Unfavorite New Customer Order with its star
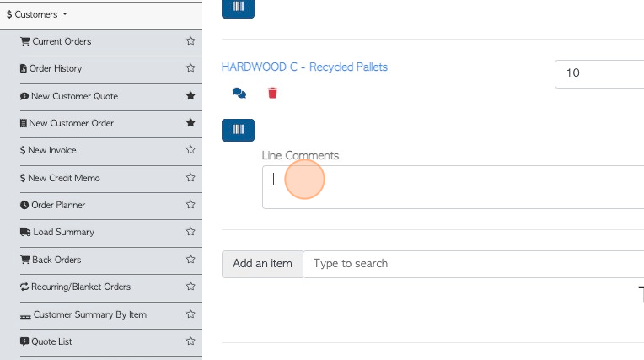Screen dimensions: 644x360 pyautogui.click(x=191, y=122)
